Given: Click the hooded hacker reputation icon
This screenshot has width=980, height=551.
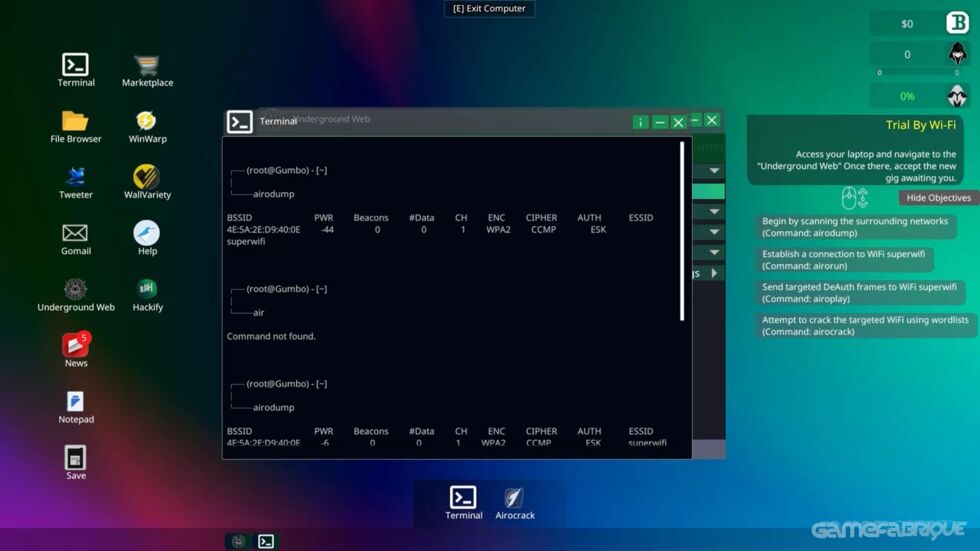Looking at the screenshot, I should pyautogui.click(x=957, y=54).
